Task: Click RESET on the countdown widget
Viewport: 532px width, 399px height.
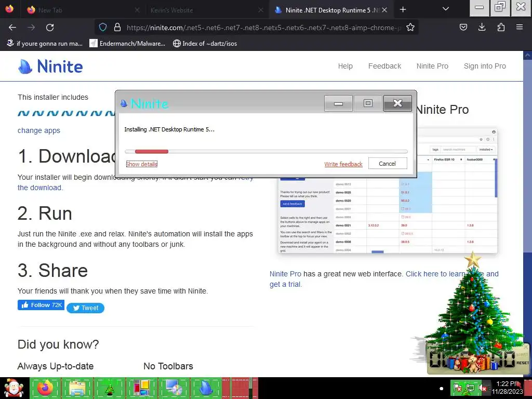Action: (523, 363)
